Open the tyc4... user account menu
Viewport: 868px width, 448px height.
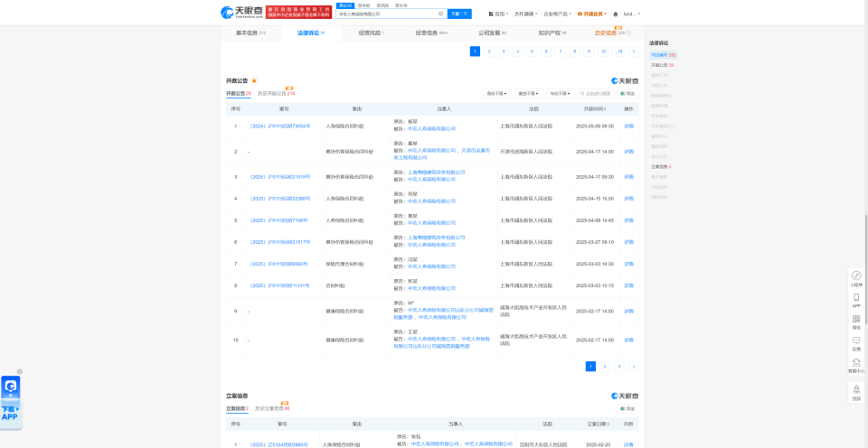632,14
